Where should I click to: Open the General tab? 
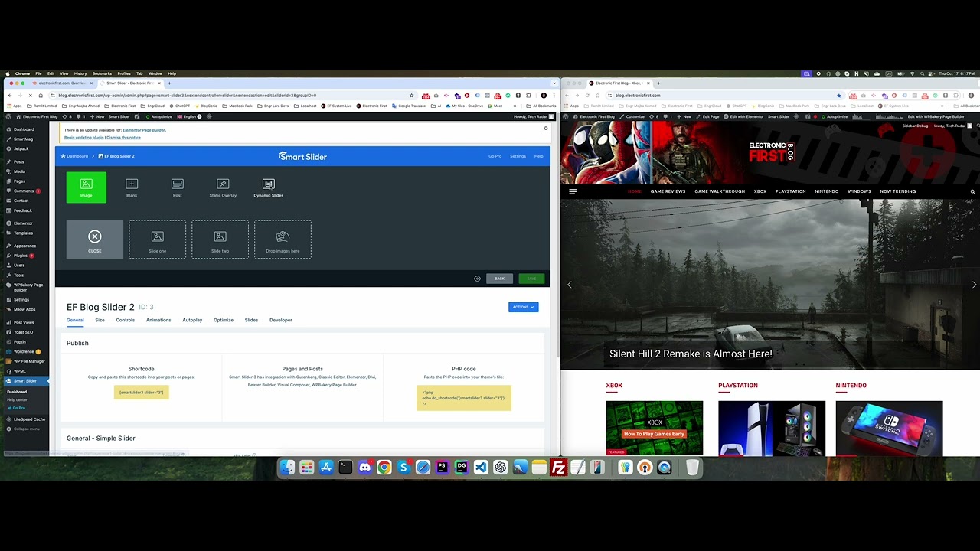coord(75,320)
